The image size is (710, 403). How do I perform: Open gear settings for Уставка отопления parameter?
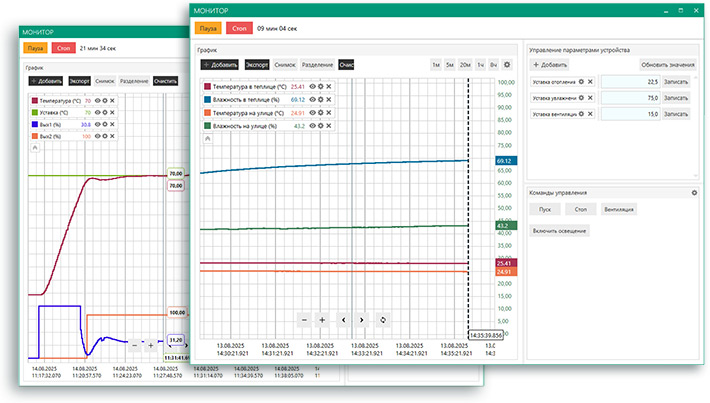tap(581, 82)
